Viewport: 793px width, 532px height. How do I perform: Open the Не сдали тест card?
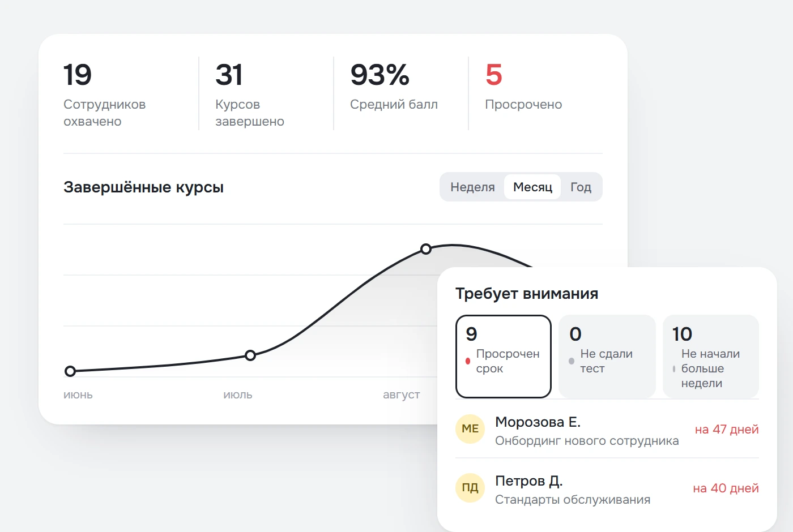[607, 357]
